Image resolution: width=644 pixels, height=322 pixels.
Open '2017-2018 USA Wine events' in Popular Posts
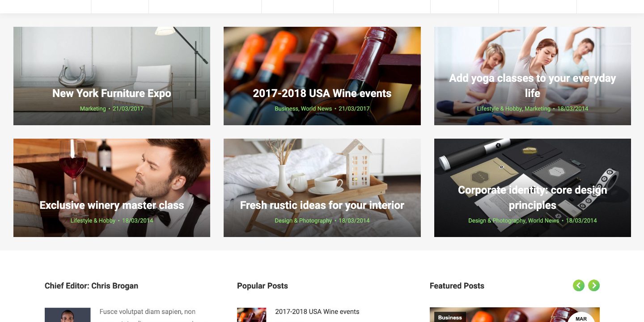point(317,312)
